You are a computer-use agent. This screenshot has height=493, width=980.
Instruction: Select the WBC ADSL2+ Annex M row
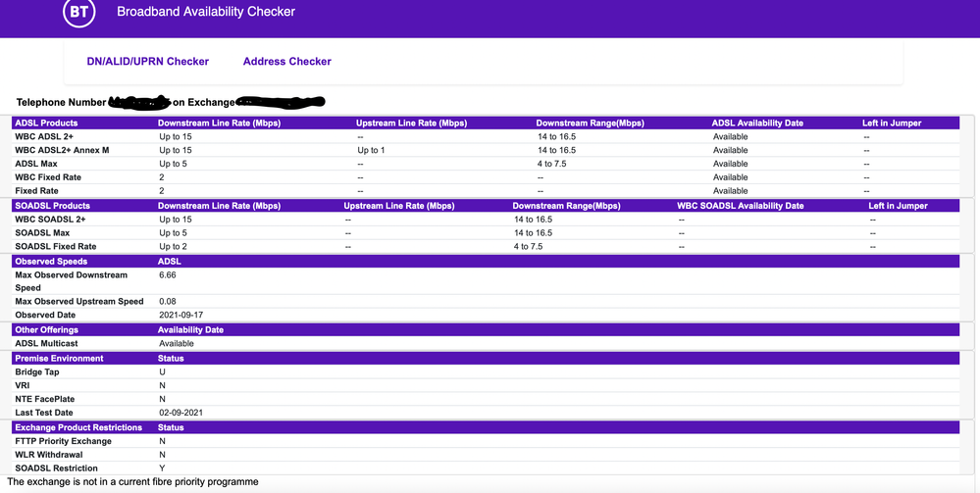487,150
